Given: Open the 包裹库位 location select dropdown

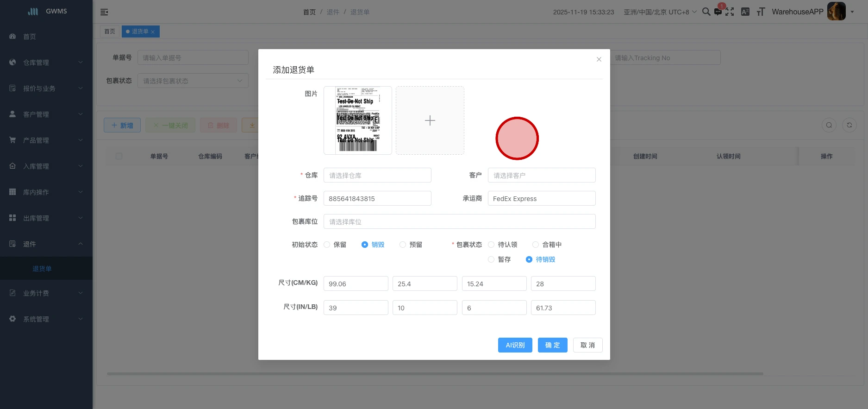Looking at the screenshot, I should (x=460, y=221).
